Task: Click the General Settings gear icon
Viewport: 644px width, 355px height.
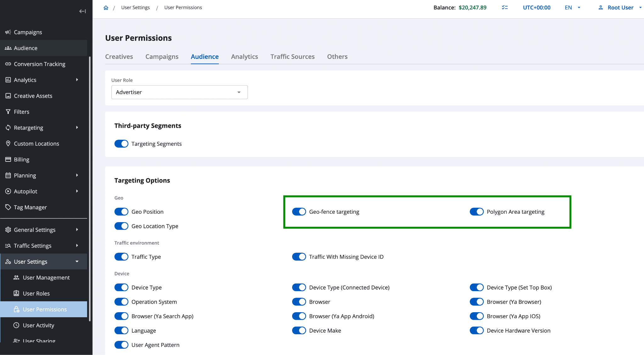Action: click(8, 230)
